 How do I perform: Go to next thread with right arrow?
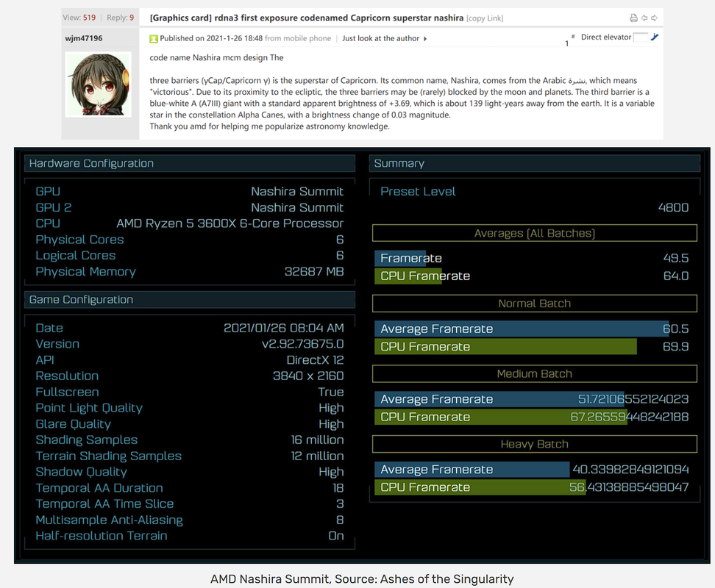click(x=655, y=18)
